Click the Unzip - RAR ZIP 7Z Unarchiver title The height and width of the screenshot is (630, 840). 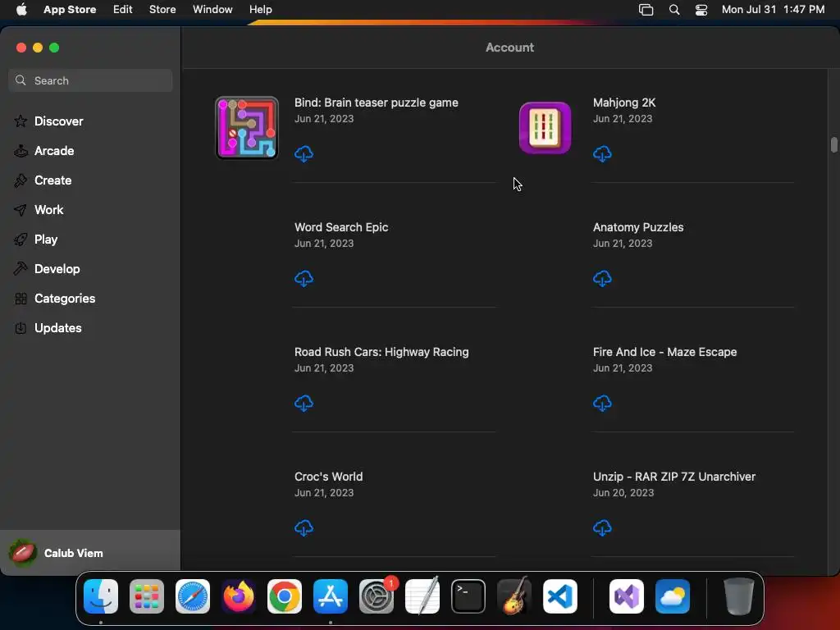tap(674, 477)
